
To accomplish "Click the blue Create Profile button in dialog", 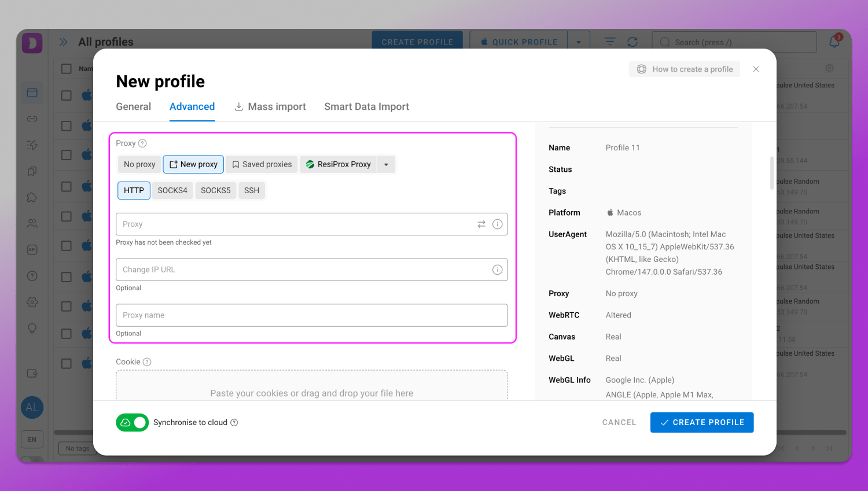I will [702, 423].
